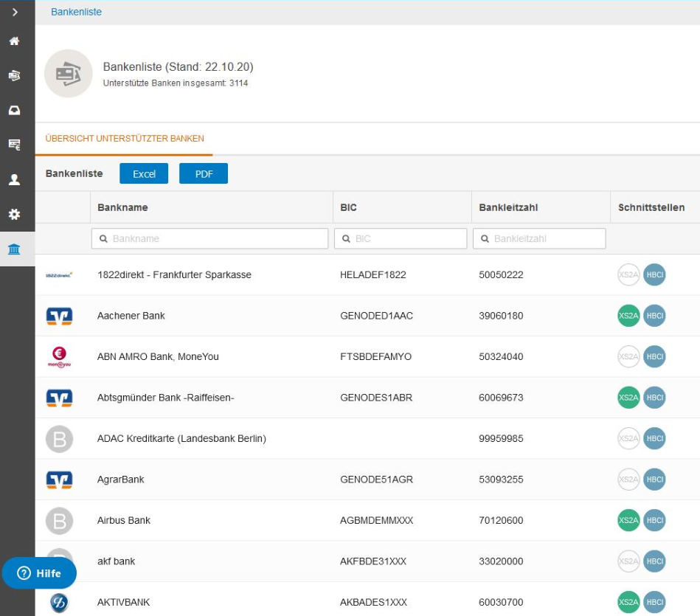
Task: Click HBCI badge for 1822direkt
Action: pyautogui.click(x=654, y=275)
